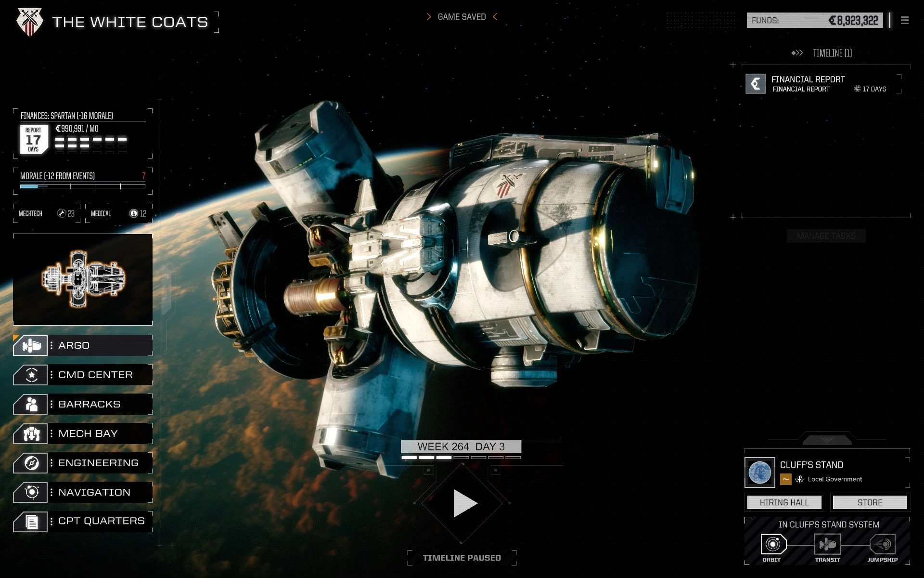The image size is (924, 578).
Task: Click the Local Government faction emblem
Action: [799, 479]
